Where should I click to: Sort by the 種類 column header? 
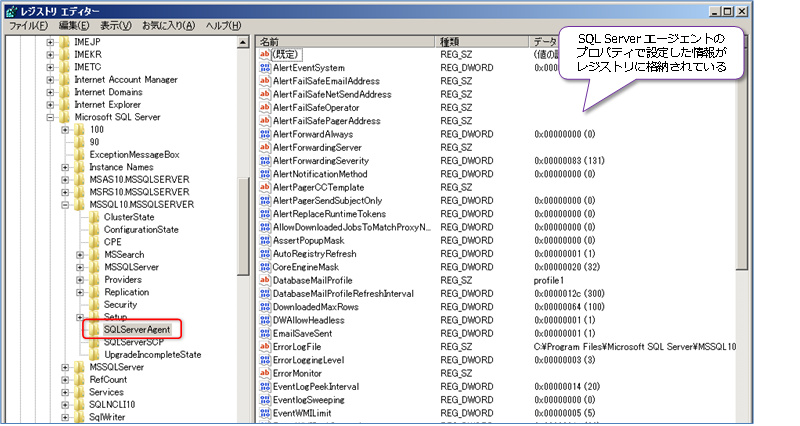point(482,41)
